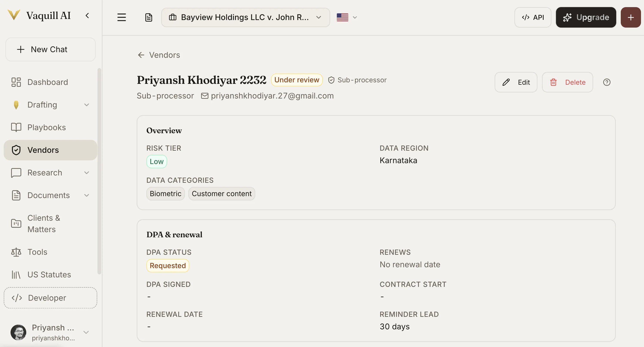Click the priyanshkhodiyar.27@gmail.com email address
The width and height of the screenshot is (644, 347).
[272, 96]
